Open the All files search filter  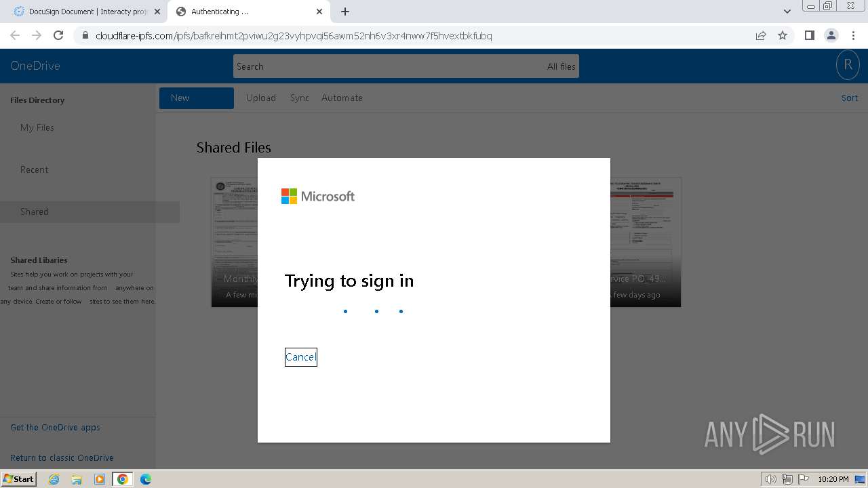[x=561, y=66]
